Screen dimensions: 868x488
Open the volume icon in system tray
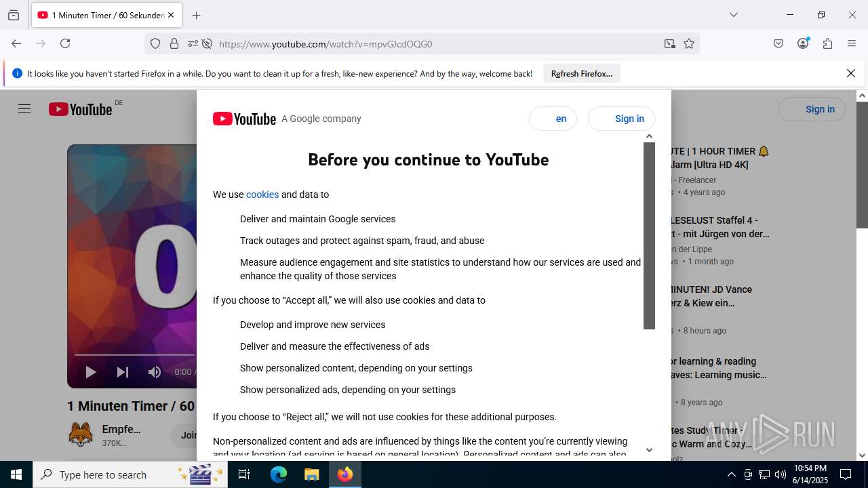pos(781,474)
